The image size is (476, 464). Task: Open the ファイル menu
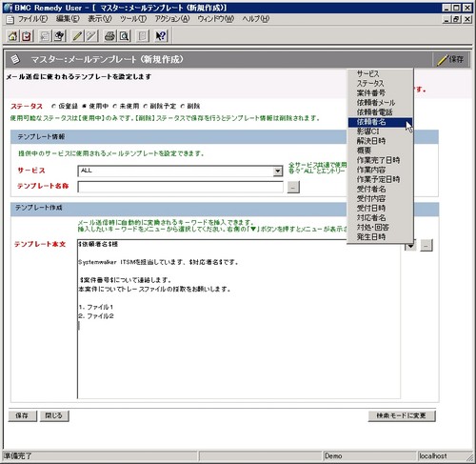pyautogui.click(x=32, y=19)
